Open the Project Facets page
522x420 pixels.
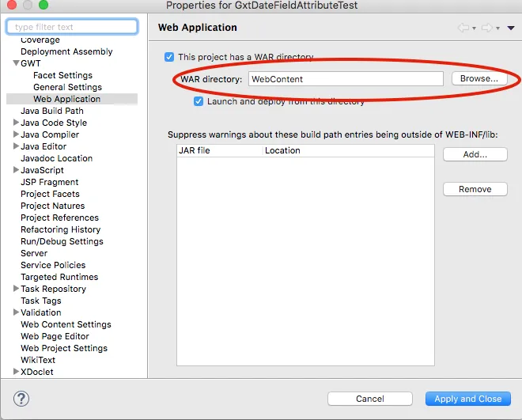point(50,194)
